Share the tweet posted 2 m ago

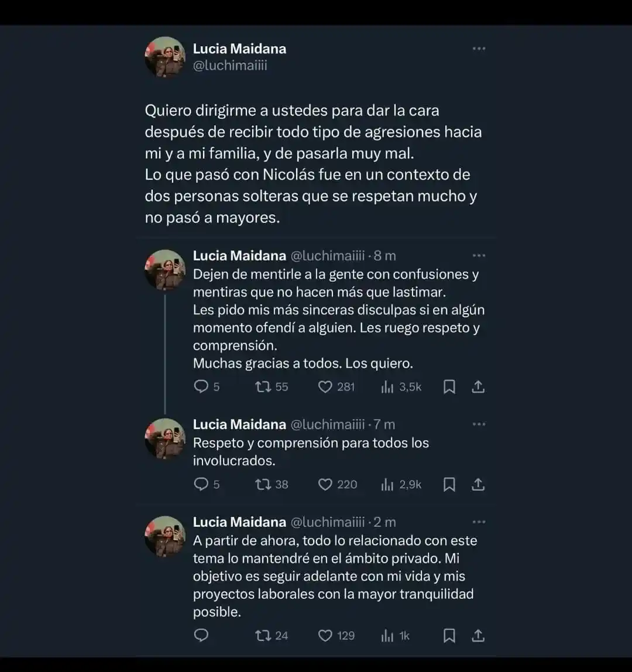(x=478, y=636)
